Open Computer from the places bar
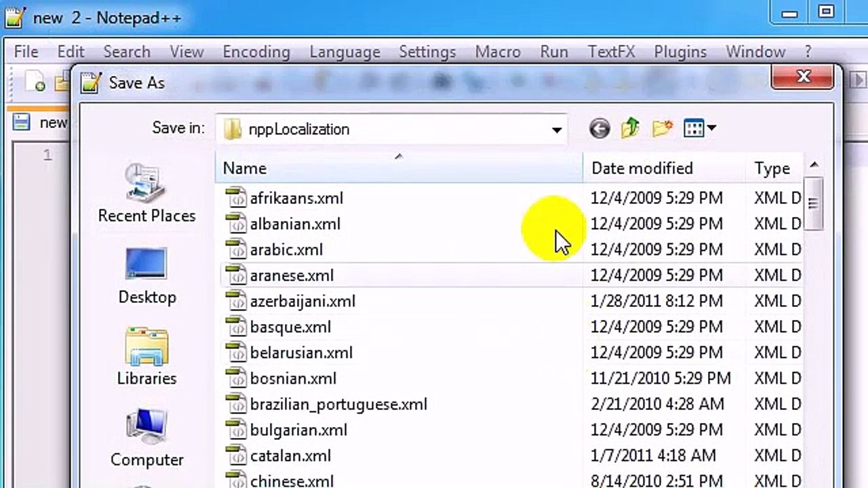868x488 pixels. click(x=146, y=439)
